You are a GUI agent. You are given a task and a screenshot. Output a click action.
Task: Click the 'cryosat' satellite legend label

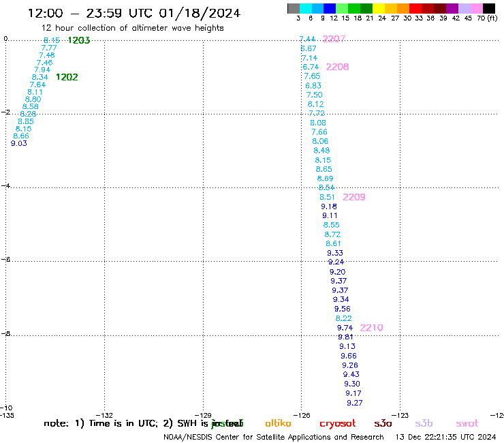click(338, 424)
